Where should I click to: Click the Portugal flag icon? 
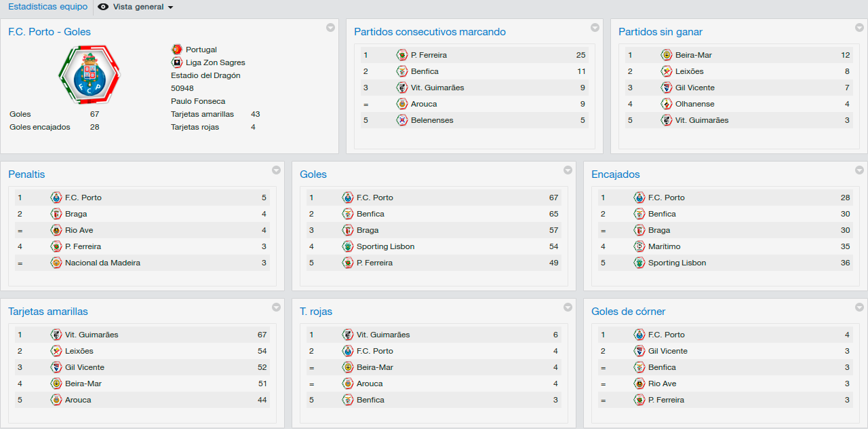coord(177,50)
